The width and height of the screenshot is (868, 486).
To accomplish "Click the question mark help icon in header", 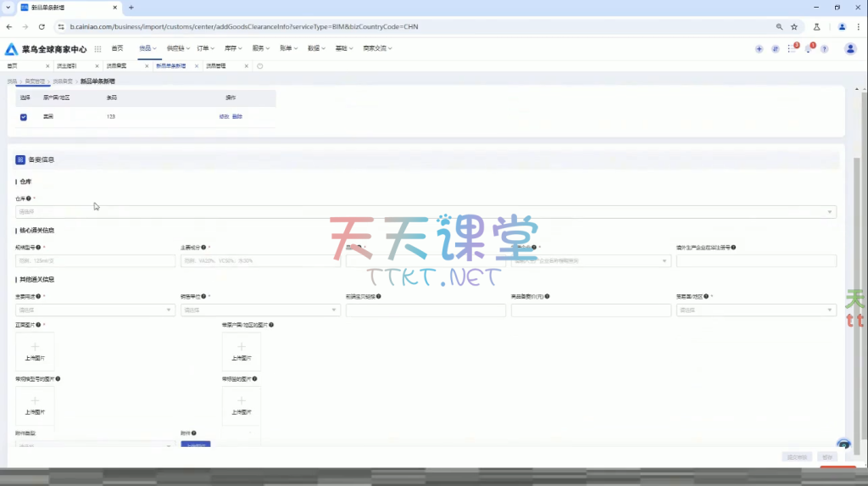I will (x=824, y=49).
